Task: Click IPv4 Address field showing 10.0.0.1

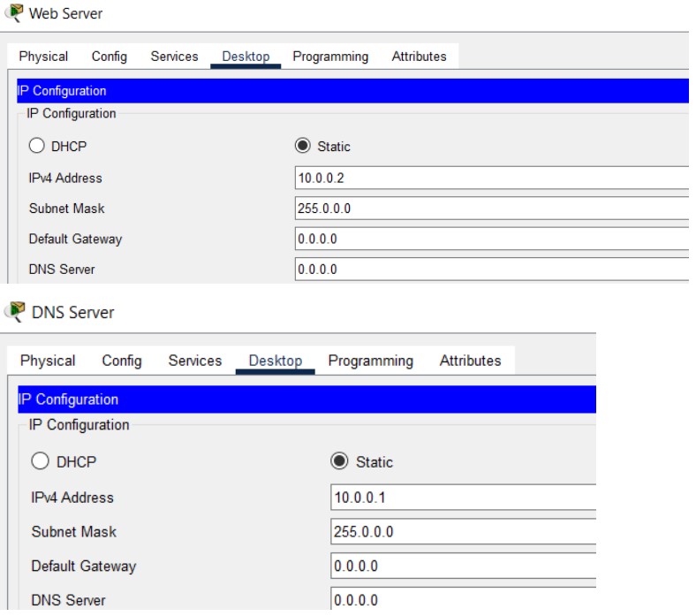Action: point(464,497)
